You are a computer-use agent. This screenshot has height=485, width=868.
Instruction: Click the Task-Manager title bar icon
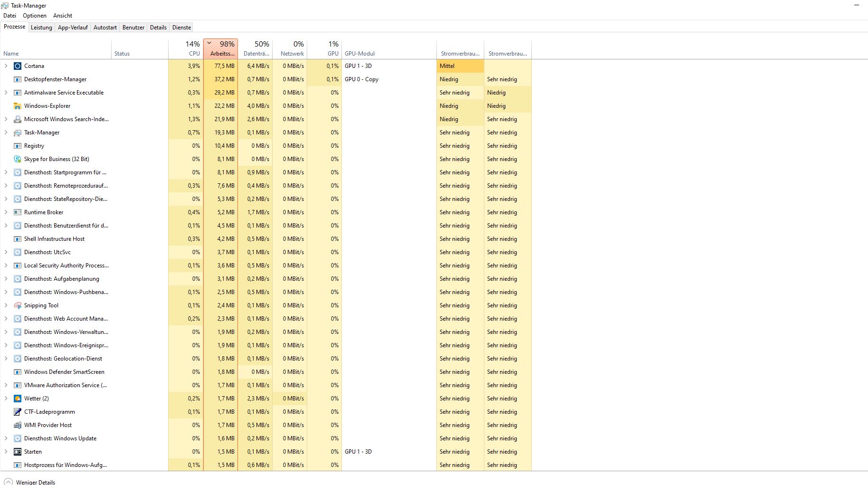pos(5,6)
